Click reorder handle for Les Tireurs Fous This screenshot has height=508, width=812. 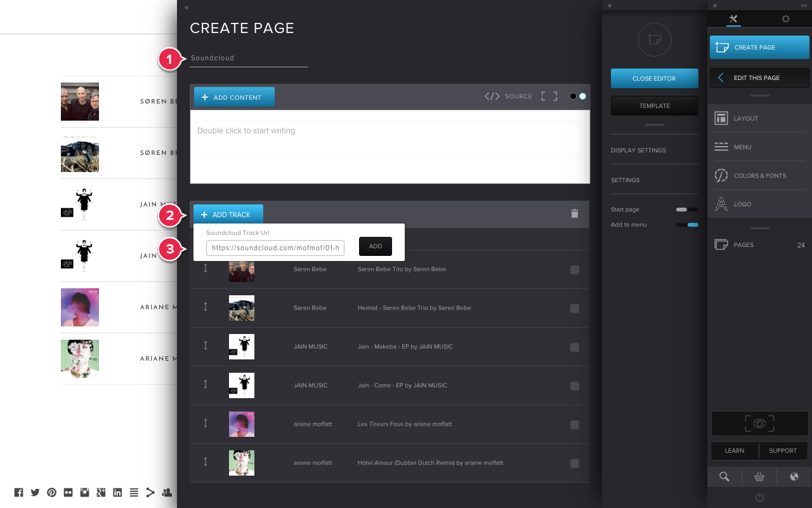pyautogui.click(x=206, y=423)
